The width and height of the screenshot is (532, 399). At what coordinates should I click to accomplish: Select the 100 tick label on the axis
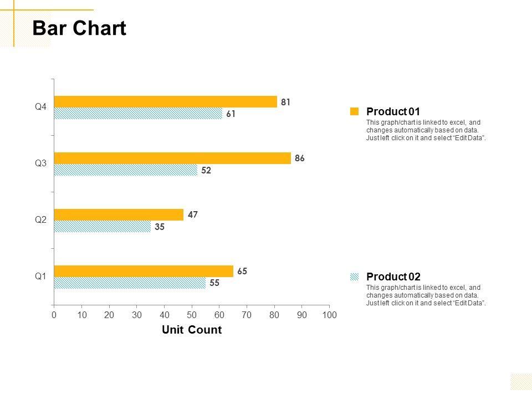coord(329,315)
